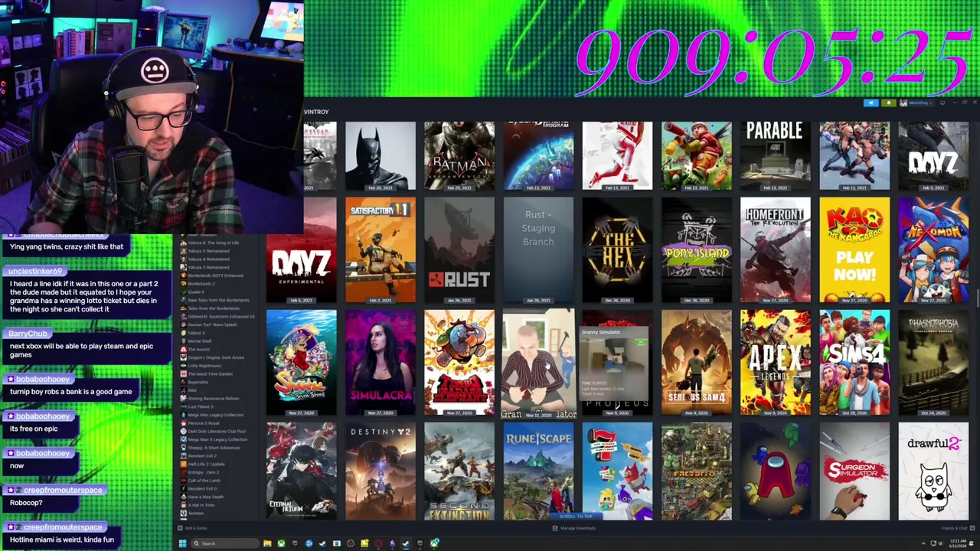Click Add a Game button
Viewport: 980px width, 551px height.
point(193,528)
